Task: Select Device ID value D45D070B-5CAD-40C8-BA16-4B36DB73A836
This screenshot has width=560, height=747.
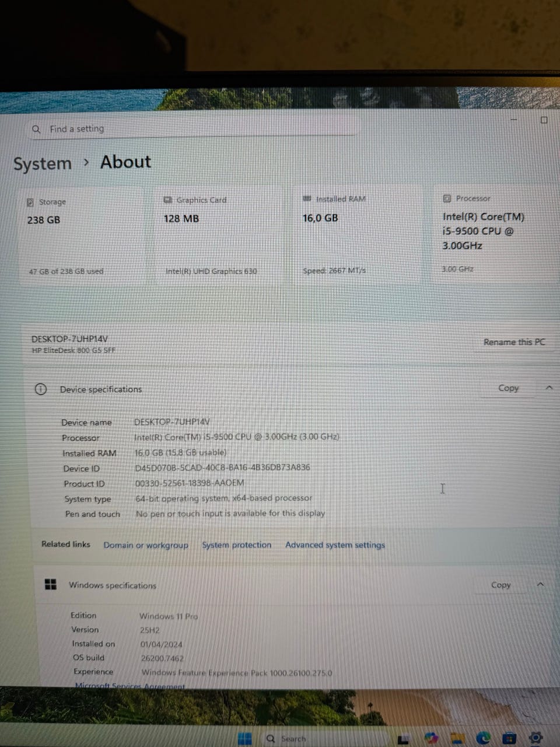Action: tap(222, 467)
